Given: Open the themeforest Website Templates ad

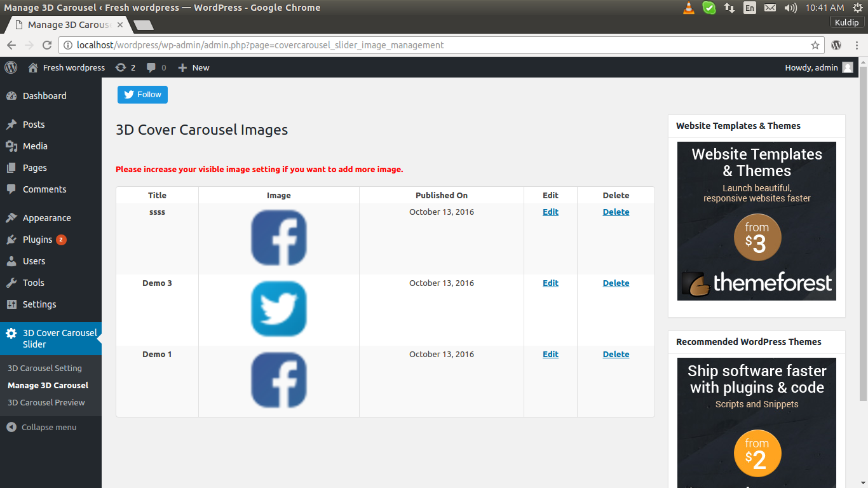Looking at the screenshot, I should point(757,221).
